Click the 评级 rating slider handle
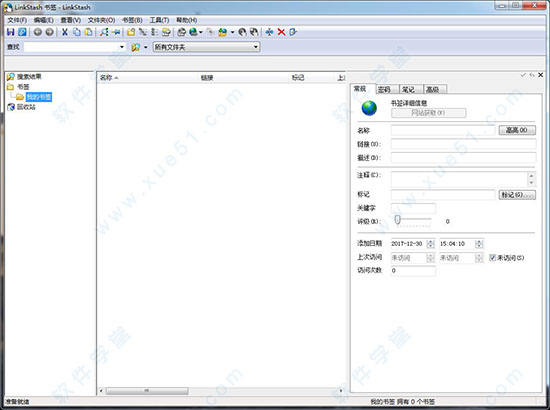This screenshot has height=410, width=550. 397,220
